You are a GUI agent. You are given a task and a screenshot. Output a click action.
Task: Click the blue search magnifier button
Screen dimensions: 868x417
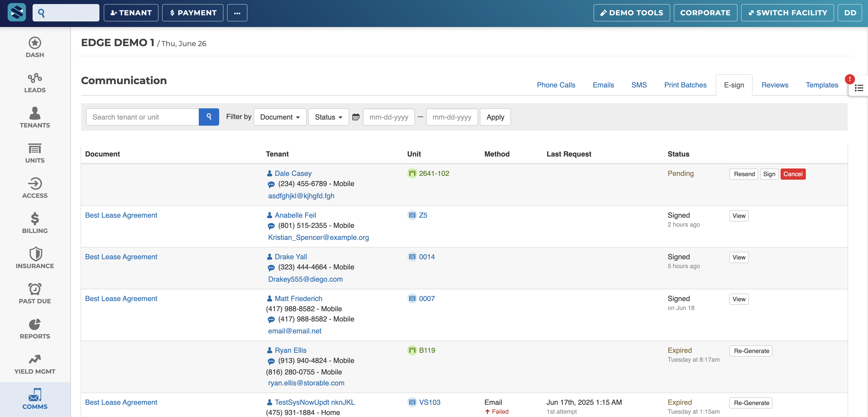(x=208, y=117)
